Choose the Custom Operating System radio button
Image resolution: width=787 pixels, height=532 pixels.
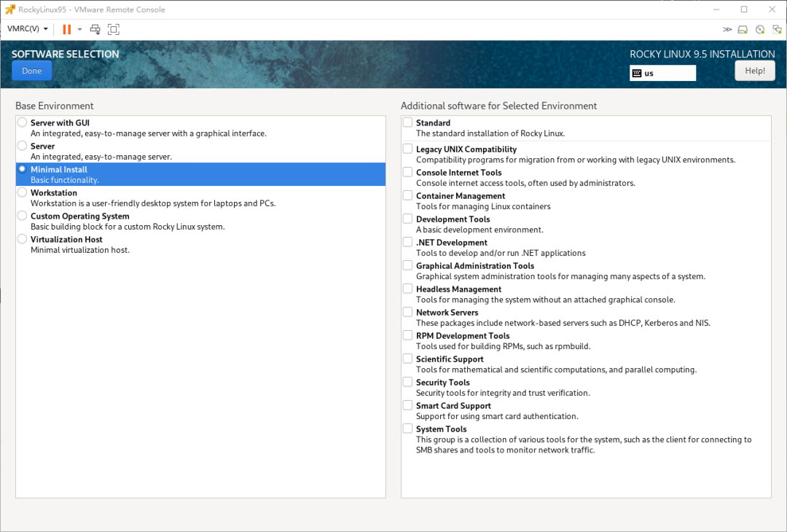22,216
